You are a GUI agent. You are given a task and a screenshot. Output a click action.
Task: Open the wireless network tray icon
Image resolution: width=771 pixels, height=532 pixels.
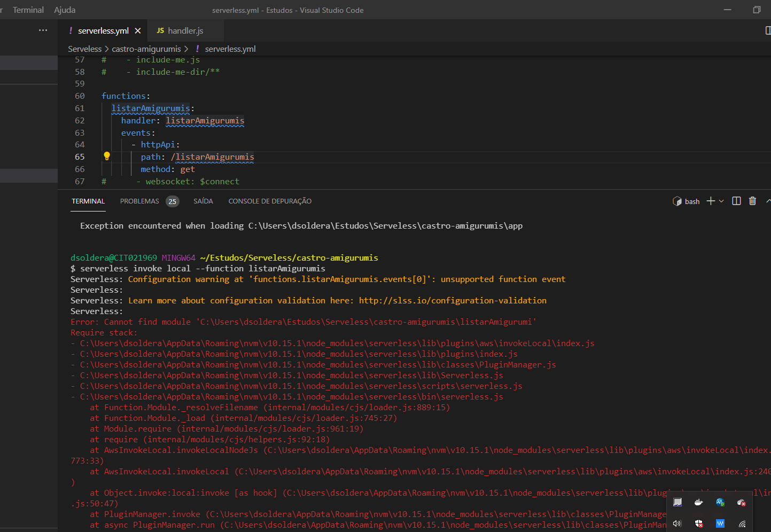tap(742, 523)
